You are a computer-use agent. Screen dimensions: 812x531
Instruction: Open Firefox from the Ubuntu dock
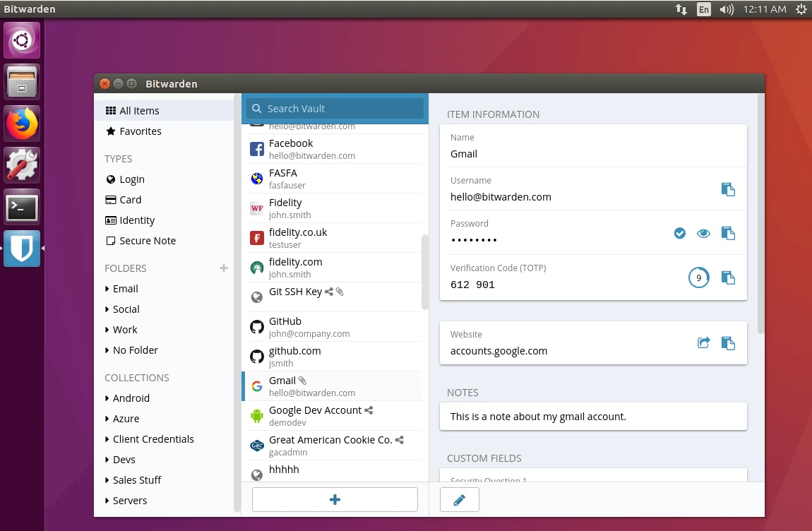coord(23,124)
